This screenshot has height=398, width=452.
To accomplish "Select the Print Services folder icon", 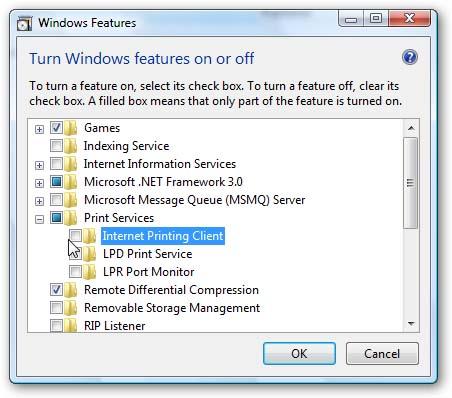I will point(70,218).
